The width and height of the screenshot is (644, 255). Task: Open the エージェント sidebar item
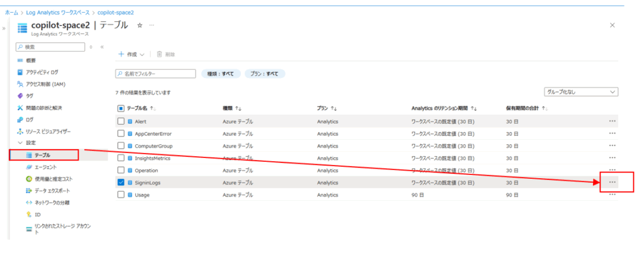(x=45, y=167)
